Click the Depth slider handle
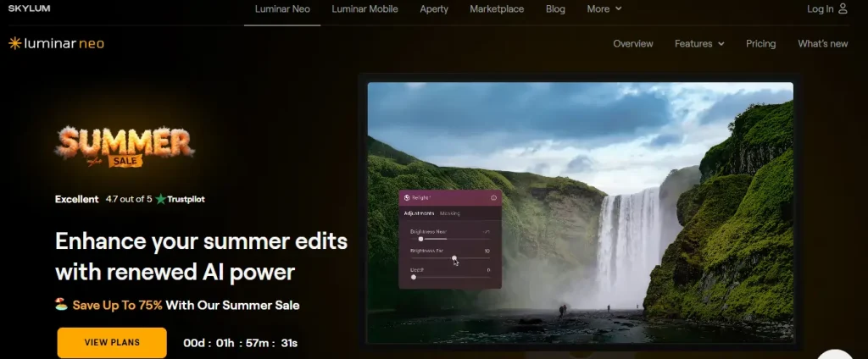 tap(414, 277)
